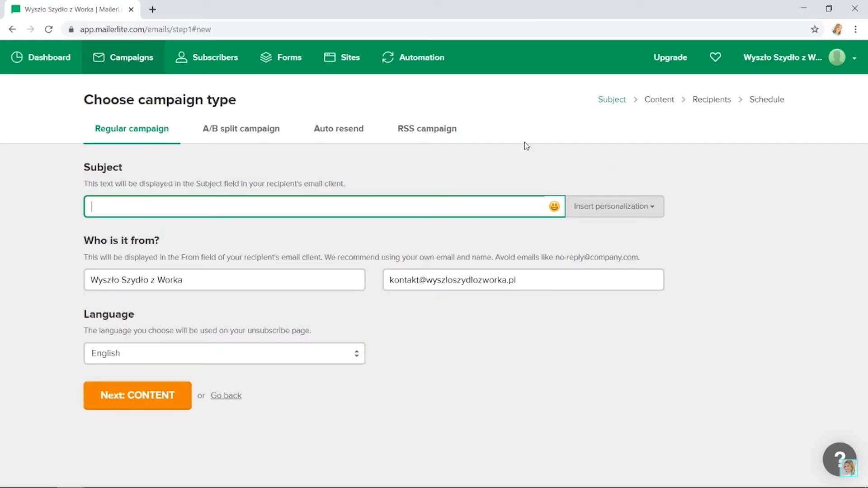Image resolution: width=868 pixels, height=488 pixels.
Task: Click the Dashboard clock icon
Action: [x=17, y=57]
